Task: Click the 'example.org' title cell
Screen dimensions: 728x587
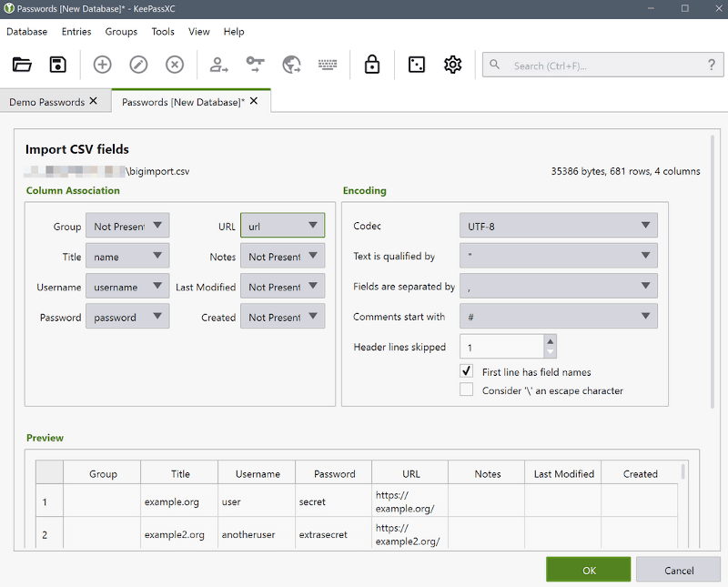Action: pos(179,501)
